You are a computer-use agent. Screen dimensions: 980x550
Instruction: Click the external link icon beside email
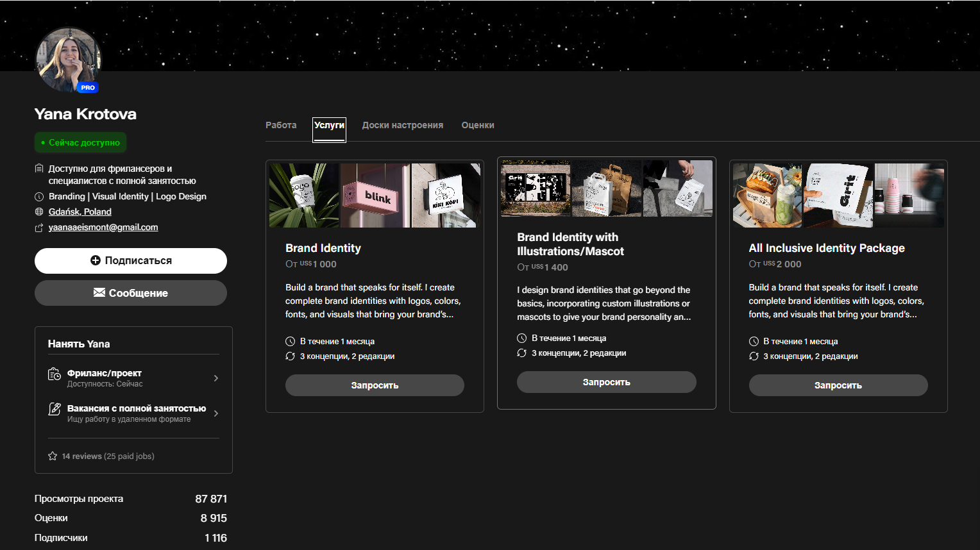[x=39, y=228]
